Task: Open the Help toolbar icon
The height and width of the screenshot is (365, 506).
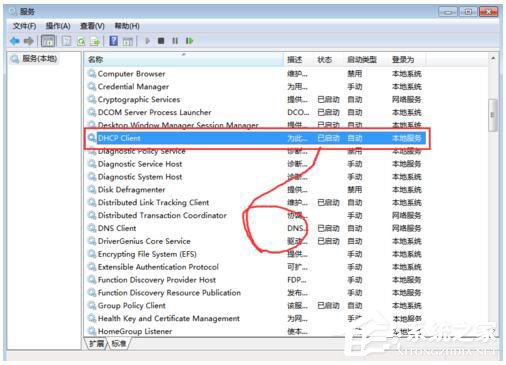Action: 113,41
